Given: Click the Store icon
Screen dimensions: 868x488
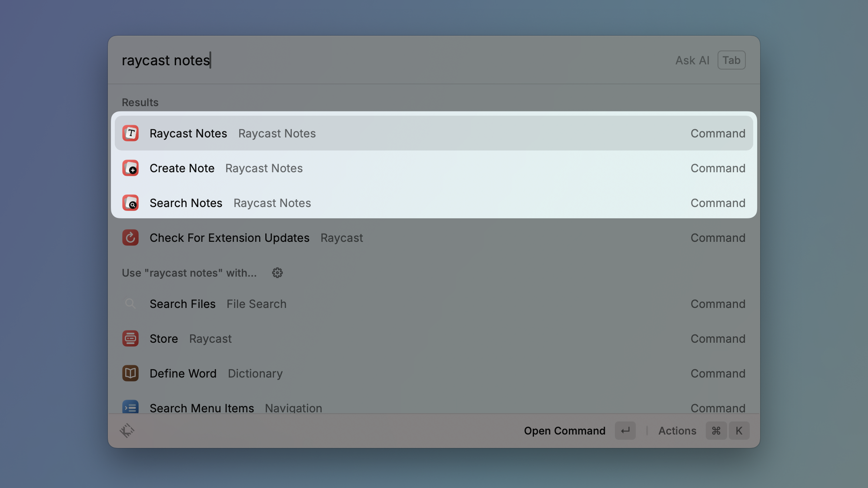Looking at the screenshot, I should [x=130, y=338].
